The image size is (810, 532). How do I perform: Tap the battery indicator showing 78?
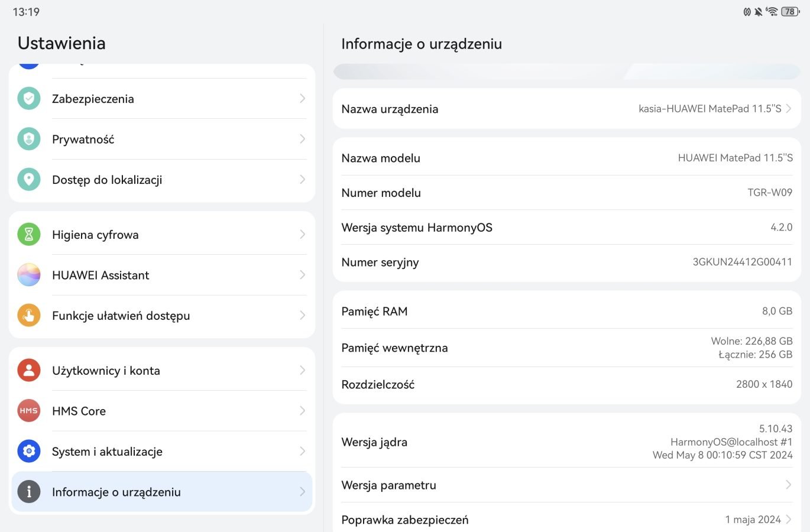pyautogui.click(x=790, y=11)
